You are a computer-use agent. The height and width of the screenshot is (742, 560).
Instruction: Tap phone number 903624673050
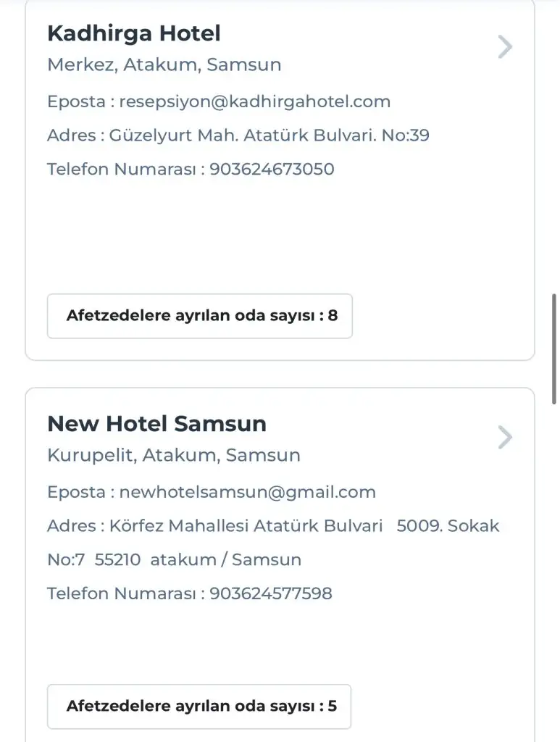272,169
